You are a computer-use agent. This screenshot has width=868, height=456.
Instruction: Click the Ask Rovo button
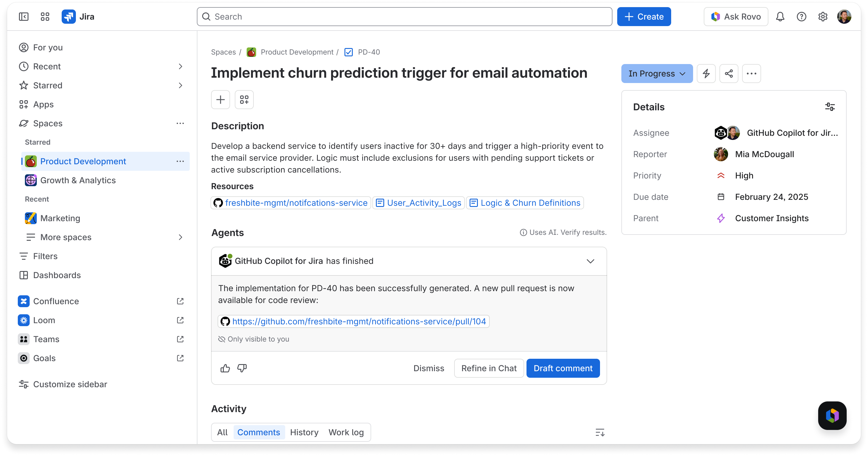click(x=735, y=17)
